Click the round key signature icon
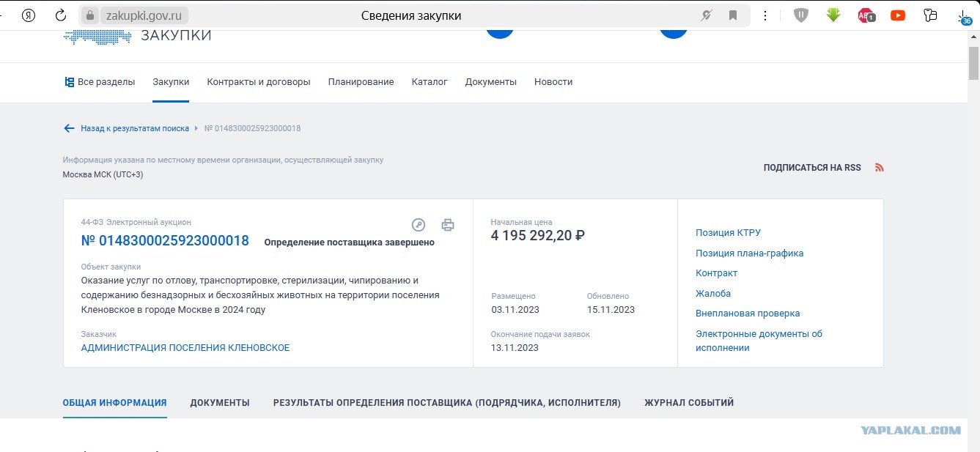 click(419, 225)
